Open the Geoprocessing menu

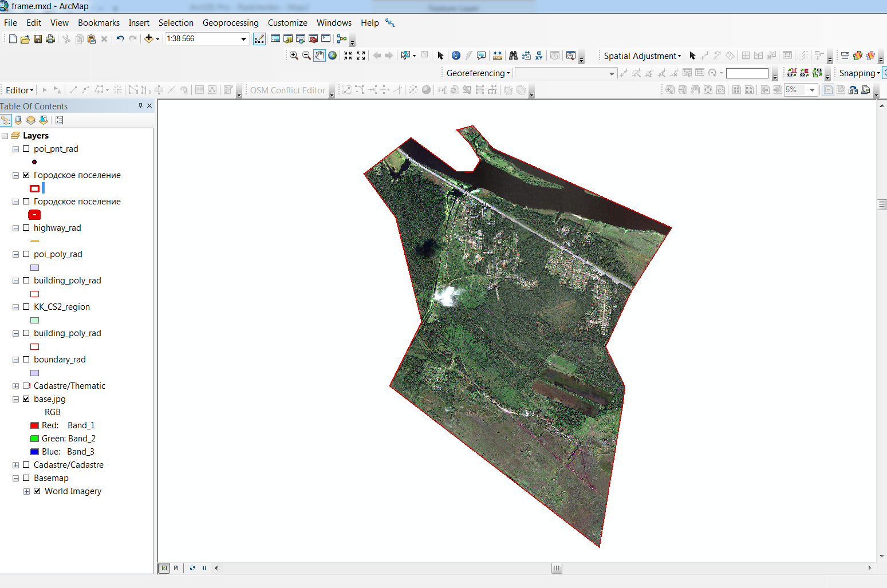click(230, 23)
